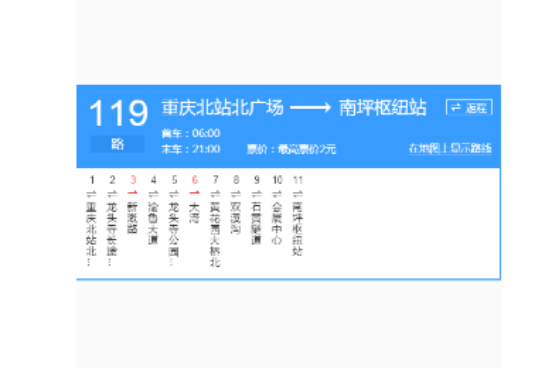Click the direction arrows icon of stop 5

click(174, 193)
